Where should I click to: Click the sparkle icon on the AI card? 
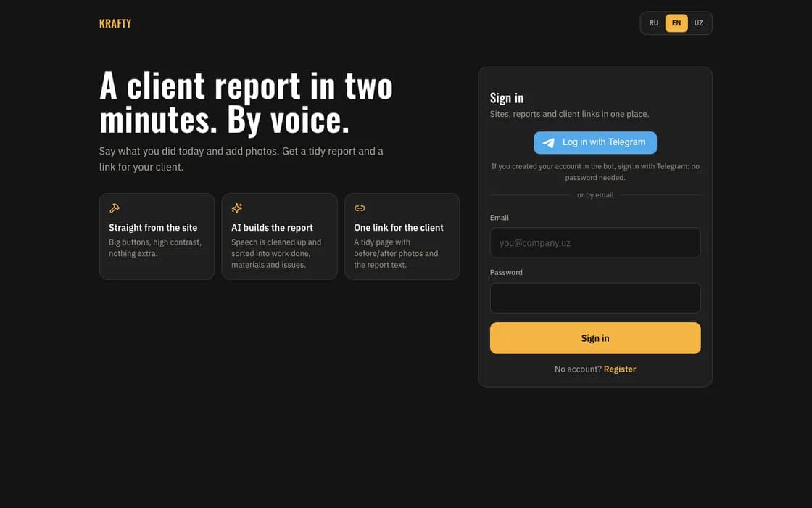[236, 208]
